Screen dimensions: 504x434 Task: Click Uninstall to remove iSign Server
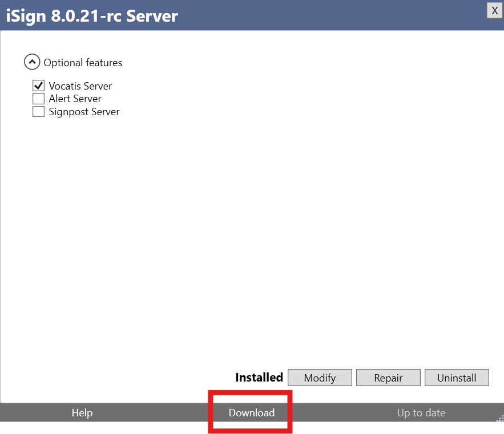457,378
